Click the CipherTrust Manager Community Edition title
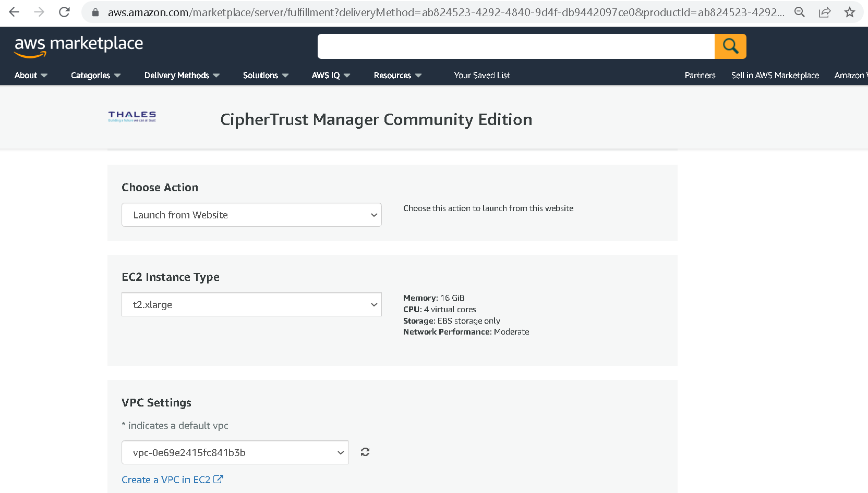 376,119
